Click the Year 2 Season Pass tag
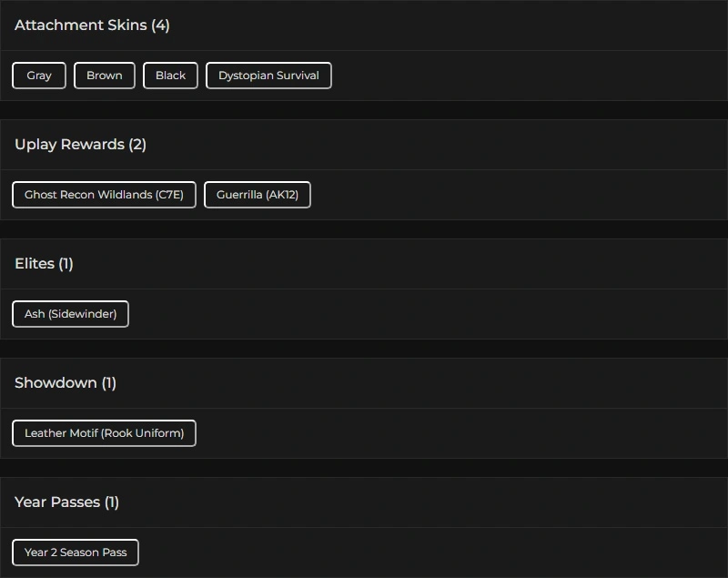The width and height of the screenshot is (728, 578). [76, 553]
